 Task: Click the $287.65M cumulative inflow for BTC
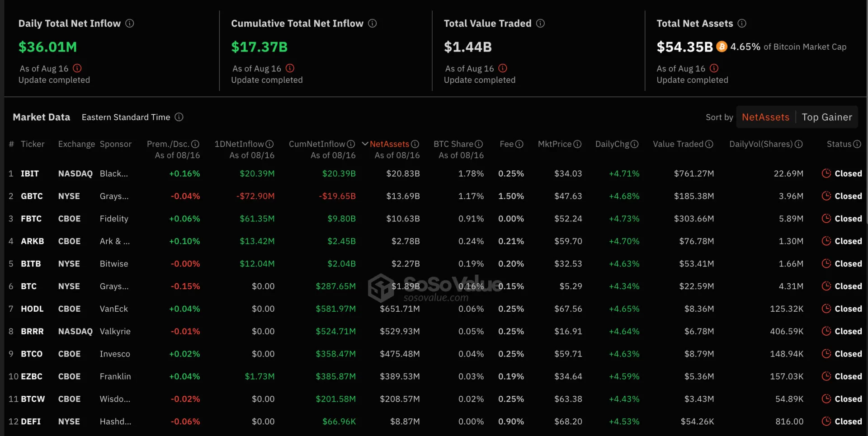336,286
